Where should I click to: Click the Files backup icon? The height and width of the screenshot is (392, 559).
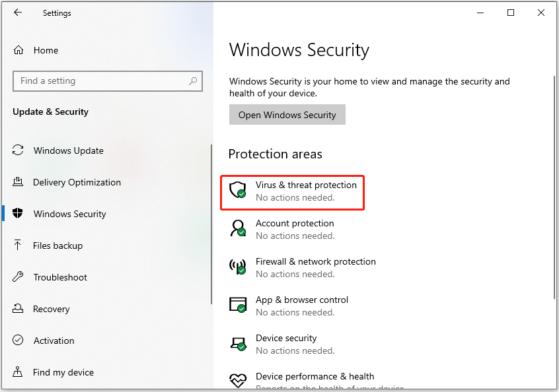18,245
